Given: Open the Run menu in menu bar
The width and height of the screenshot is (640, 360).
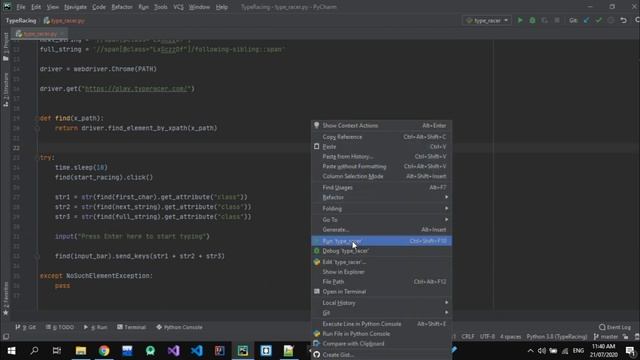Looking at the screenshot, I should (143, 7).
